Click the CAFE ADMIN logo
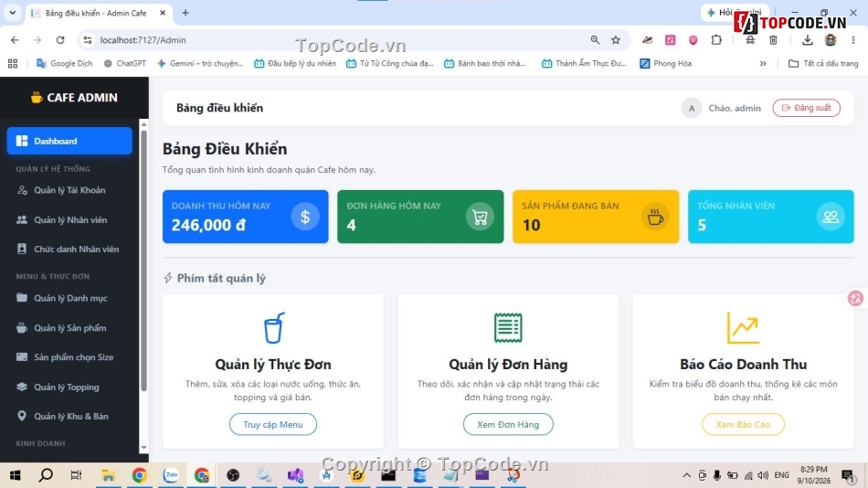868x488 pixels. [x=74, y=98]
